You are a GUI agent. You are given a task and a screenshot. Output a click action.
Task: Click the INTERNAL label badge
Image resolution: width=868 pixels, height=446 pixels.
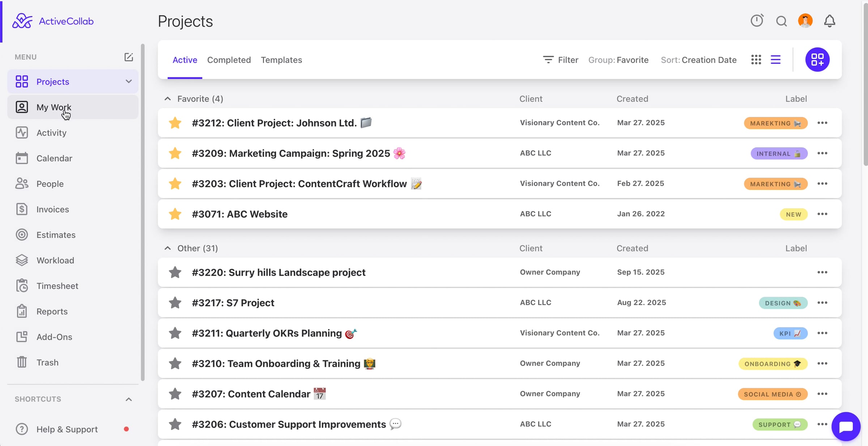click(x=779, y=153)
